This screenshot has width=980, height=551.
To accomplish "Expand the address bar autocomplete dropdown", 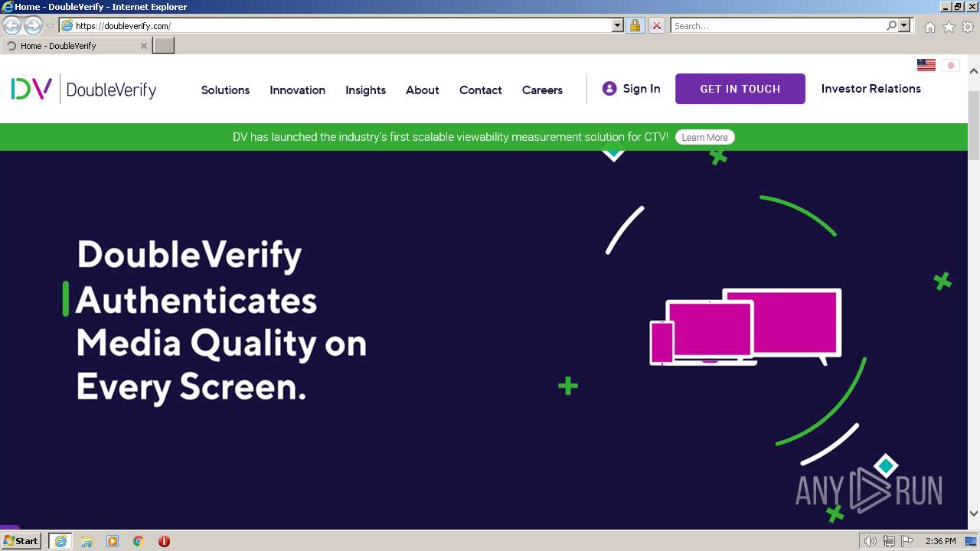I will coord(618,26).
